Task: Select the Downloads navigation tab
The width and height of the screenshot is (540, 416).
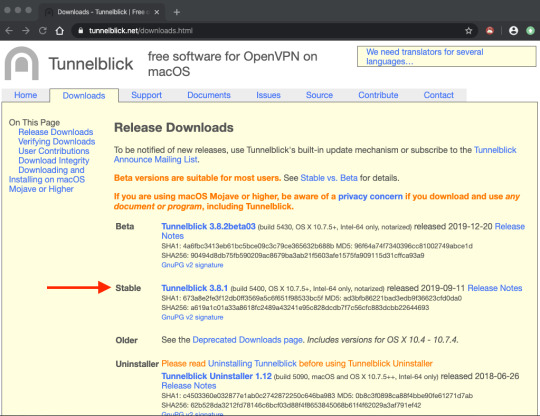Action: point(84,96)
